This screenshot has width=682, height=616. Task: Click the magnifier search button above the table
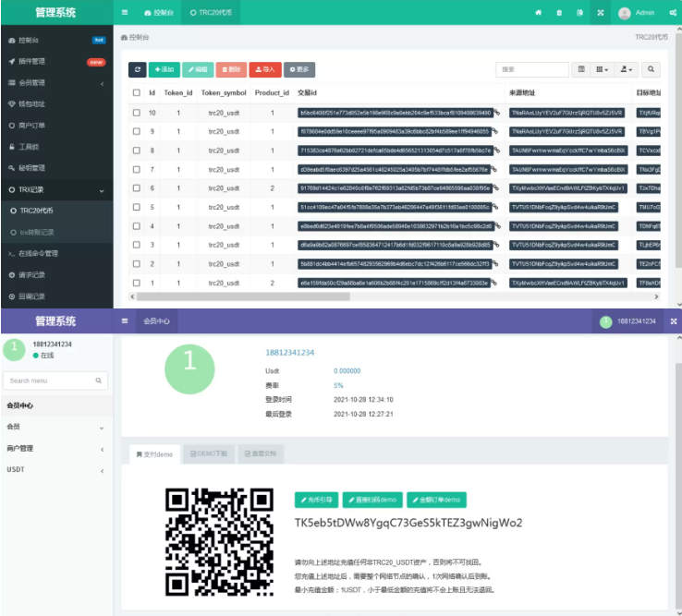[651, 69]
